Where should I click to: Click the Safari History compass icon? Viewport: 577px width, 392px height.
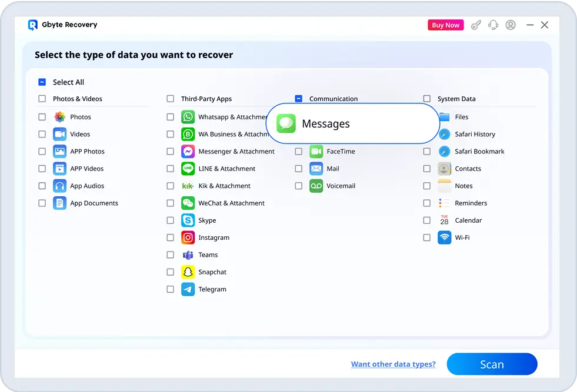tap(445, 134)
